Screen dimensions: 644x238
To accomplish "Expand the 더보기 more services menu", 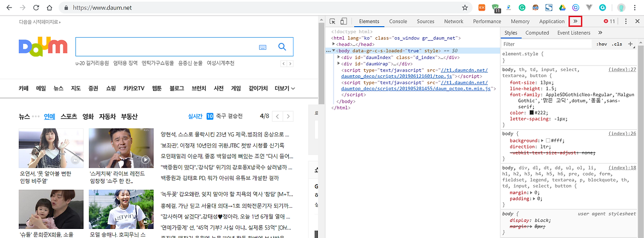I will coord(285,89).
